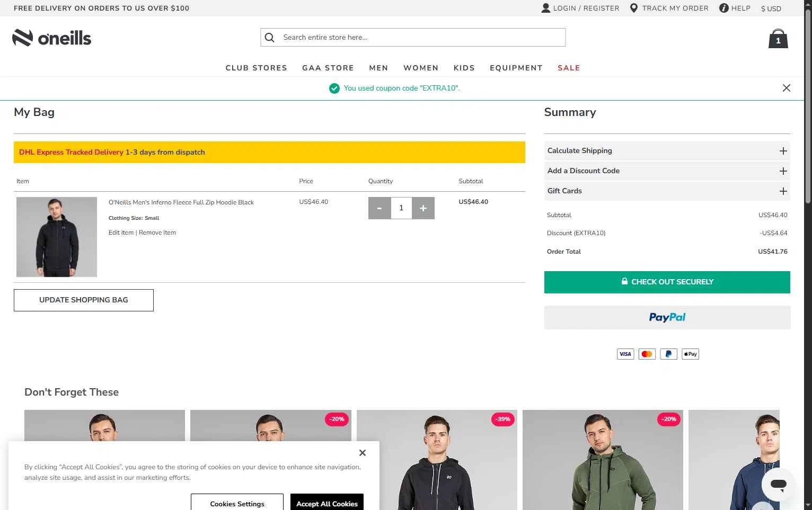Open the Inferno Fleece Hoodie product link

(181, 202)
